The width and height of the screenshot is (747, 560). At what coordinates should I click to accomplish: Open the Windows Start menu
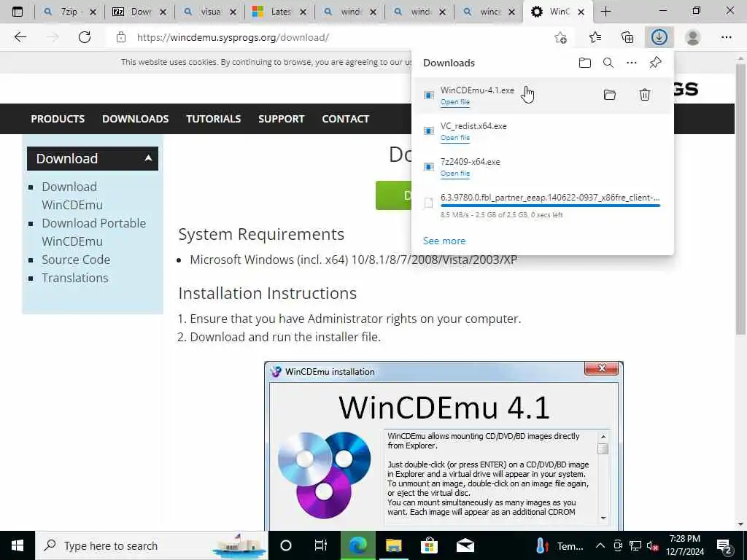18,545
